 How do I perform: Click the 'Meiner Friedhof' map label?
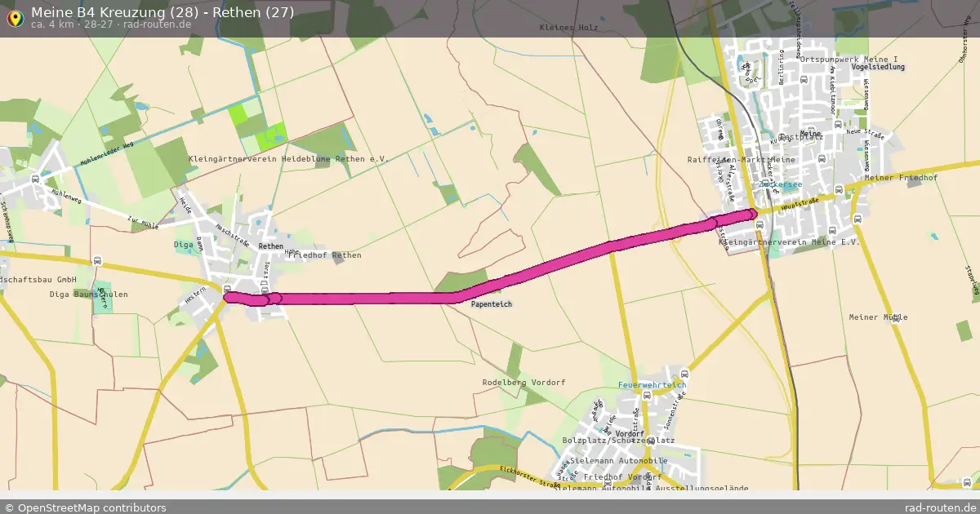pyautogui.click(x=901, y=177)
